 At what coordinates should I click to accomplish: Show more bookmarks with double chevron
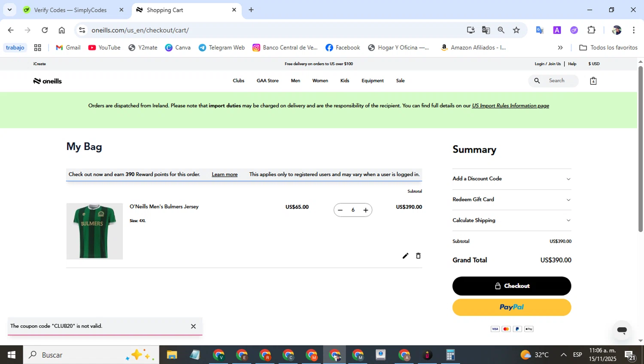(x=560, y=48)
